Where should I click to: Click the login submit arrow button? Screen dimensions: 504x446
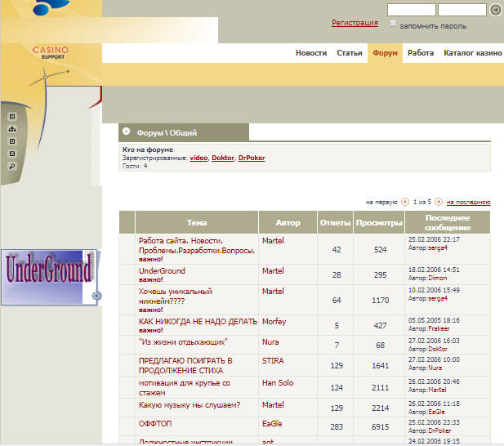pyautogui.click(x=495, y=10)
